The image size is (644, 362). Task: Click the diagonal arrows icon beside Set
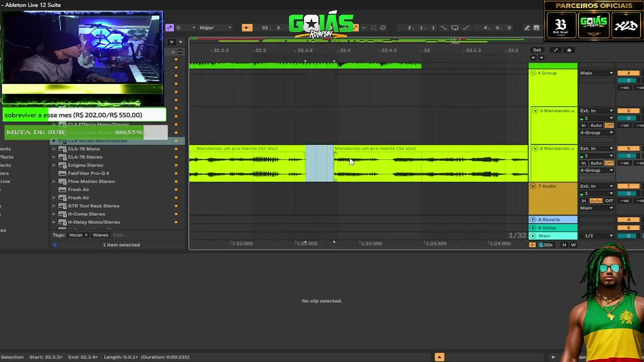pyautogui.click(x=555, y=50)
